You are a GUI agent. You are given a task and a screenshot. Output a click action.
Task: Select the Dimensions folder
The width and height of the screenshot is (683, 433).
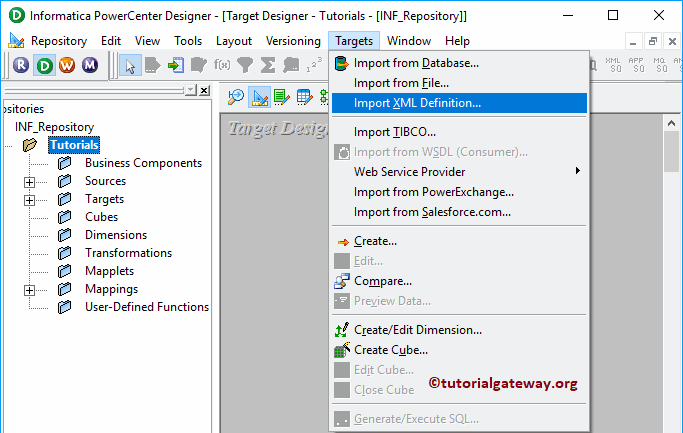pyautogui.click(x=116, y=235)
